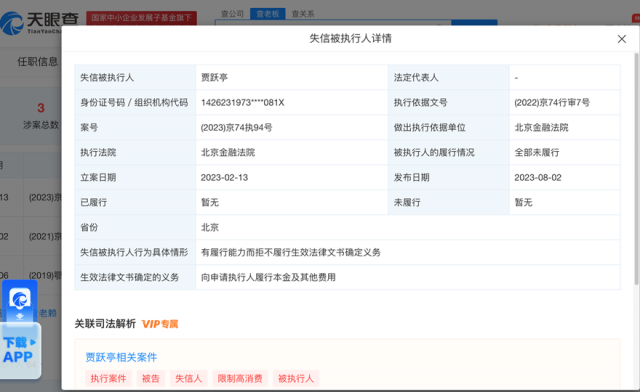Screen dimensions: 640x392
Task: Select the 失信人 tag
Action: [189, 379]
